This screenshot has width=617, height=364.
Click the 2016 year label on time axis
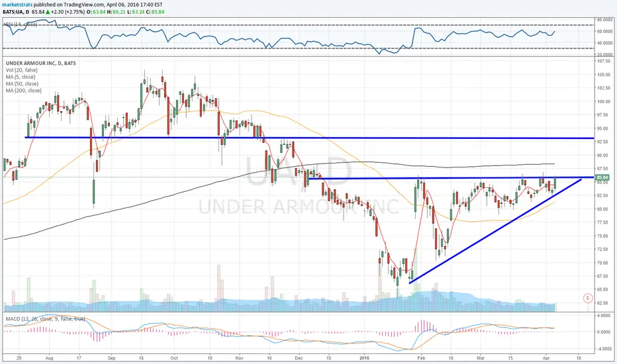(364, 358)
